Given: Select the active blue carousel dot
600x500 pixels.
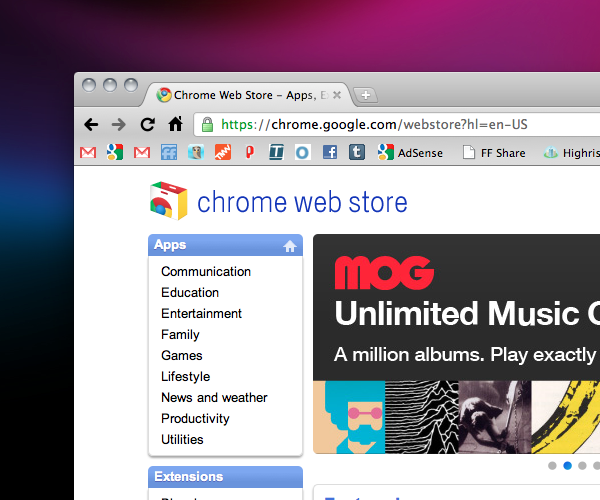Looking at the screenshot, I should tap(567, 466).
